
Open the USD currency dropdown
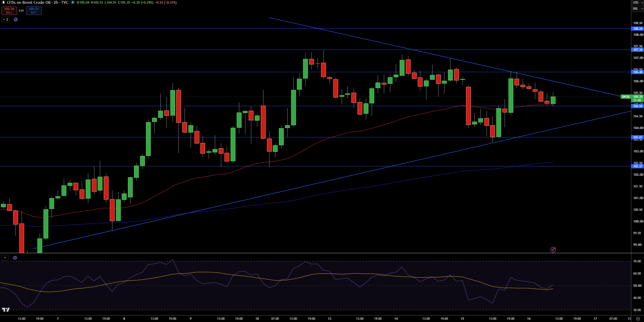[637, 3]
